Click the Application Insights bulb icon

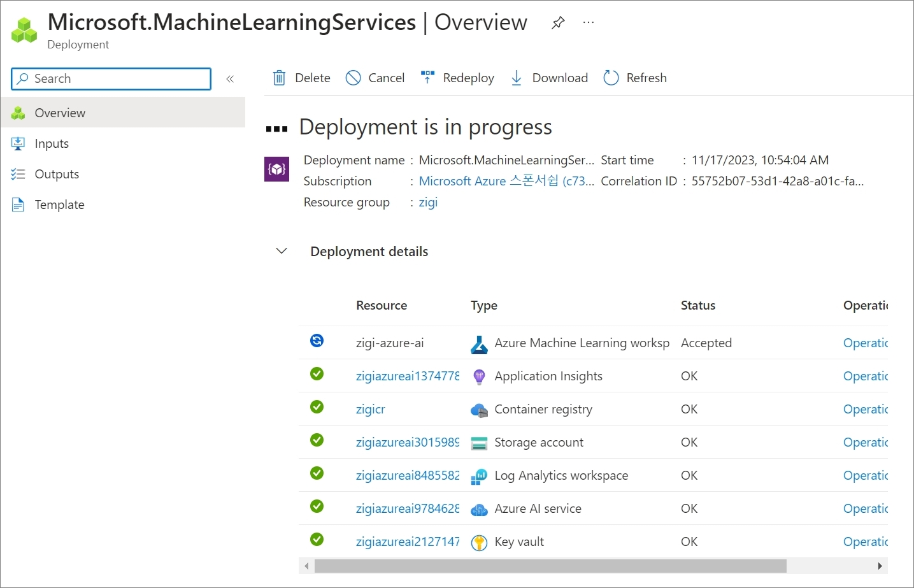click(x=479, y=377)
